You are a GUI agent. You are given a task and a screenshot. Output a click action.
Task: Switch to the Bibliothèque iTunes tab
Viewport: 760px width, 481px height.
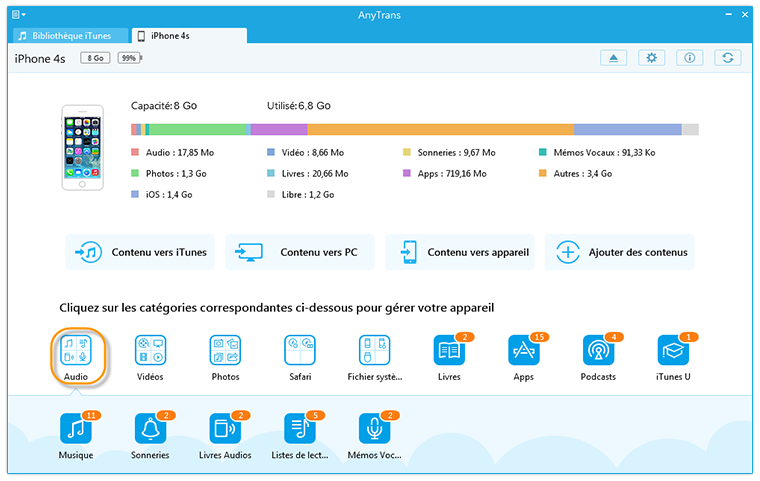click(71, 36)
